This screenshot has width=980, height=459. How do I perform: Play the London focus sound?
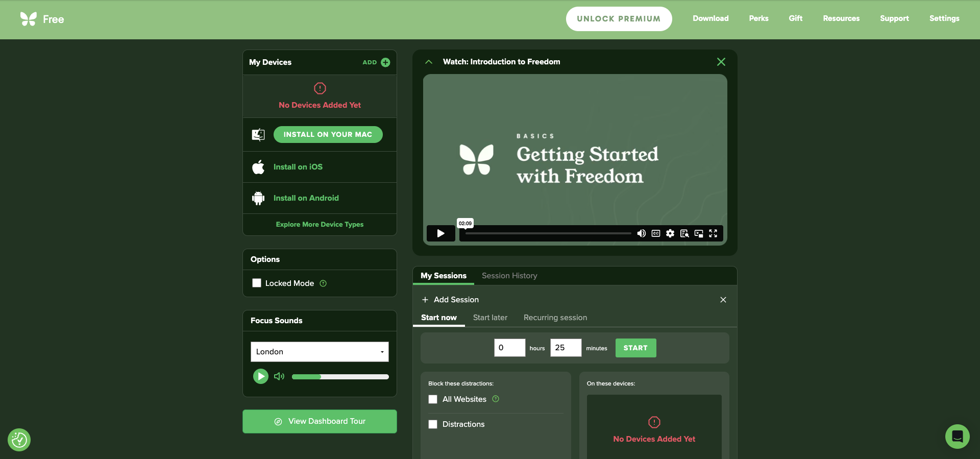[x=261, y=376]
